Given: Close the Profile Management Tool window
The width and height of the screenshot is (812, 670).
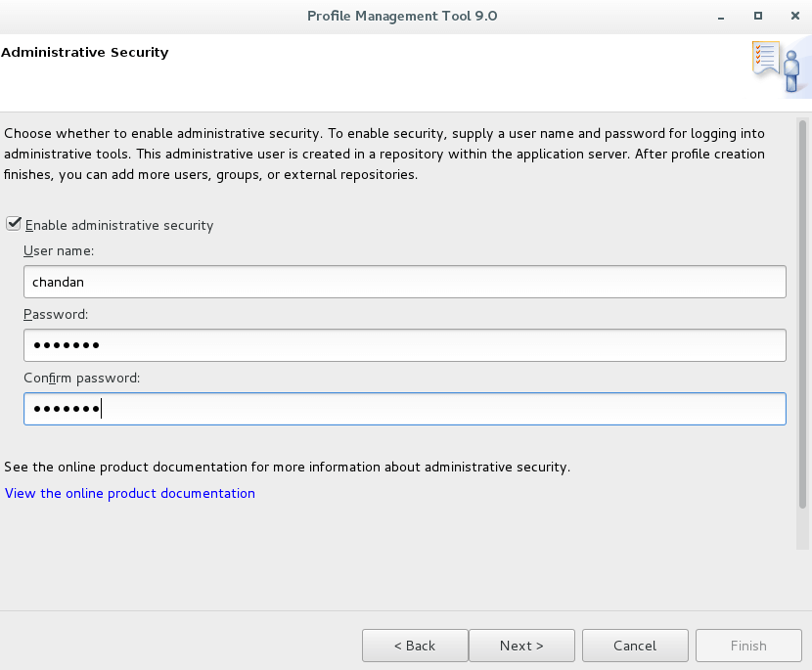Looking at the screenshot, I should click(x=795, y=16).
